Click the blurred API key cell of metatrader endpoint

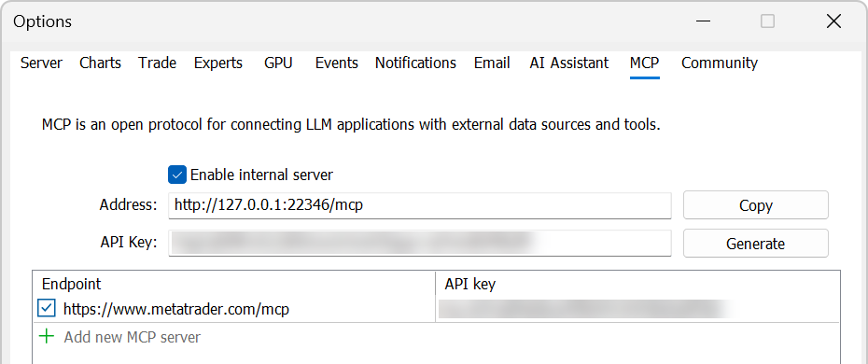coord(637,309)
